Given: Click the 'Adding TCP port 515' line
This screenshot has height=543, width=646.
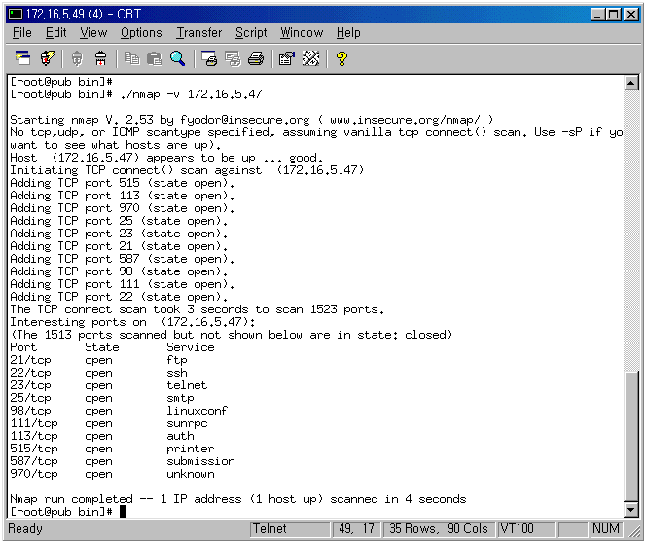Looking at the screenshot, I should (x=122, y=183).
